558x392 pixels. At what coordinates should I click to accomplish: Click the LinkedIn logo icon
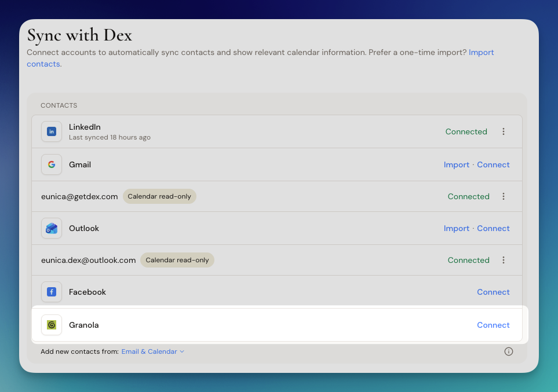pyautogui.click(x=52, y=131)
